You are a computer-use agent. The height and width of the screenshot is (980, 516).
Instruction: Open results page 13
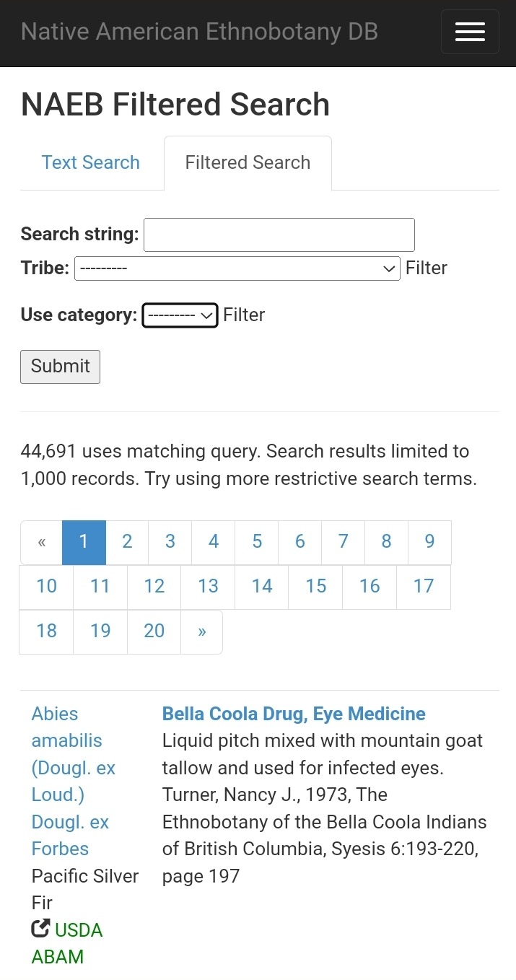[208, 586]
